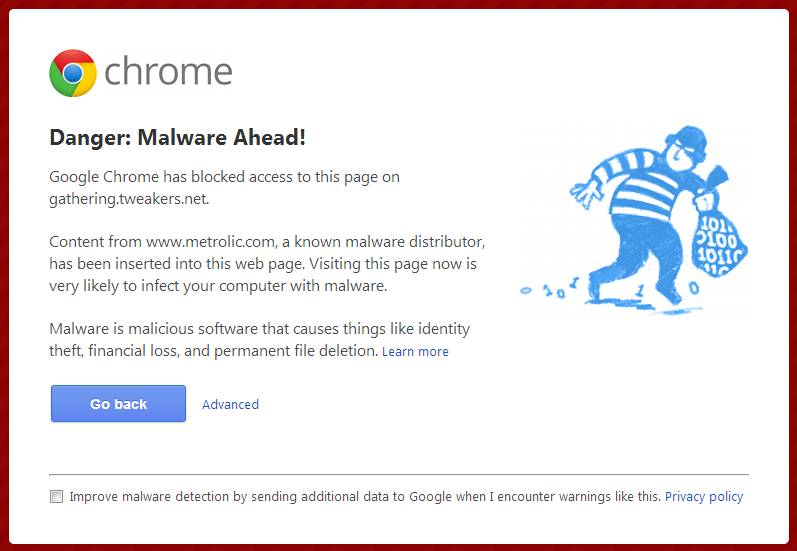Viewport: 797px width, 551px height.
Task: Enable the improve malware detection checkbox
Action: coord(57,497)
